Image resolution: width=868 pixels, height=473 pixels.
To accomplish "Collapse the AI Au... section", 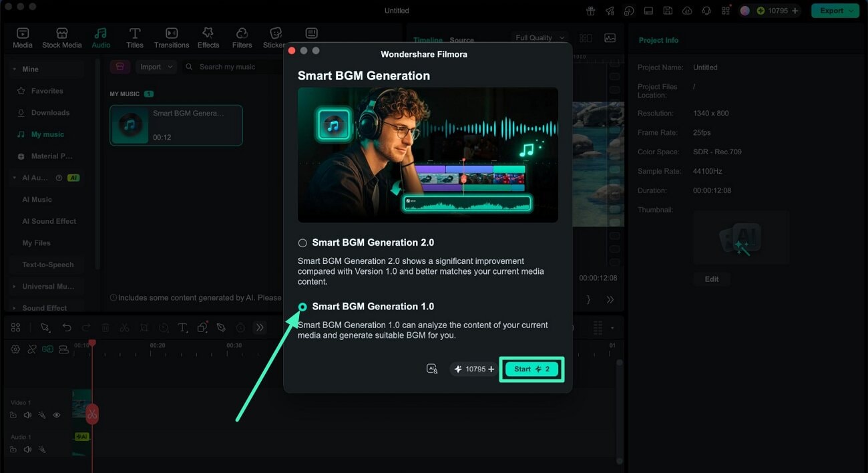I will pyautogui.click(x=15, y=178).
